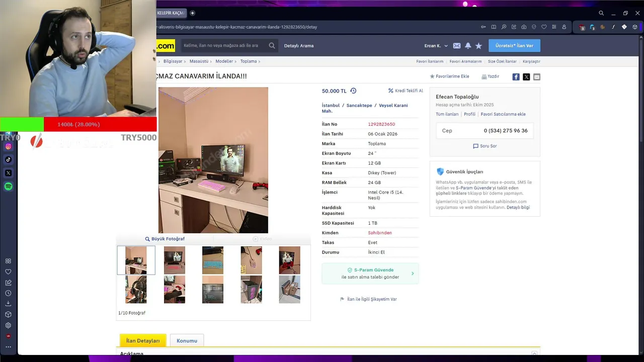Click Favori Satıcılarıma ekle
The width and height of the screenshot is (644, 362).
[x=503, y=114]
